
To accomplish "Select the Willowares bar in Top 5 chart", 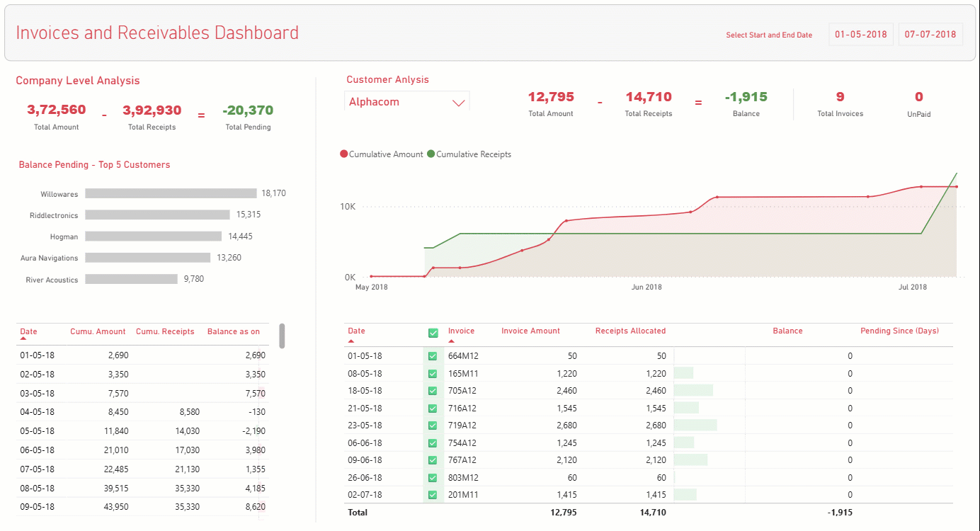I will 171,193.
